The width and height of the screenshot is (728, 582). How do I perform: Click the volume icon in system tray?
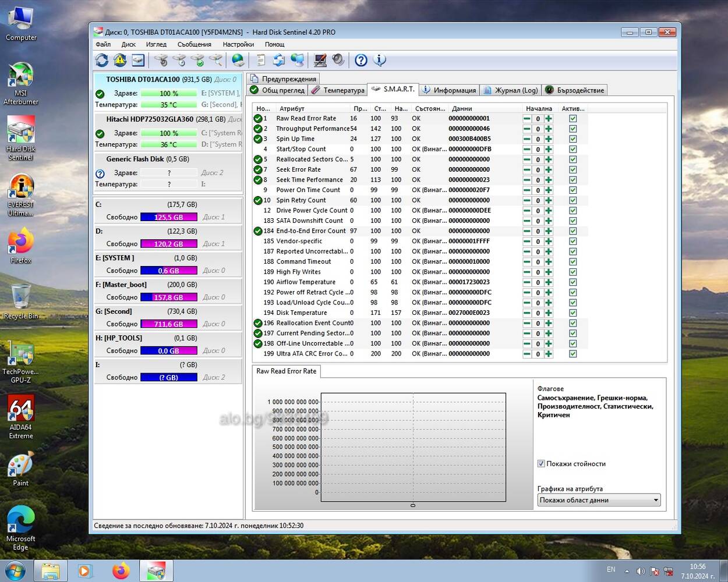click(641, 571)
